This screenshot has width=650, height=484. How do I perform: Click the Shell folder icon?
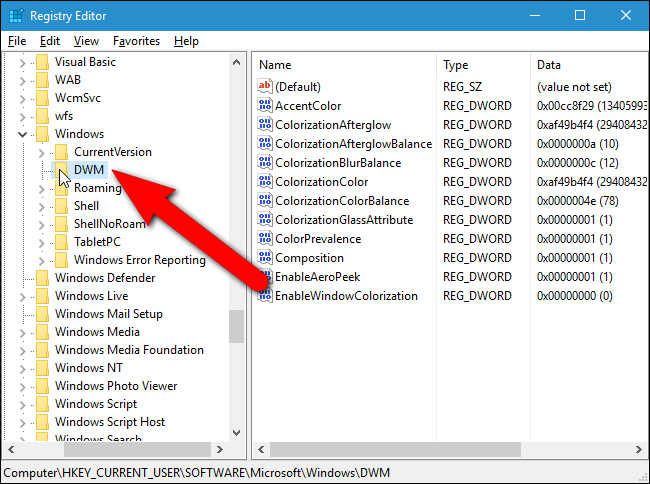pos(61,206)
